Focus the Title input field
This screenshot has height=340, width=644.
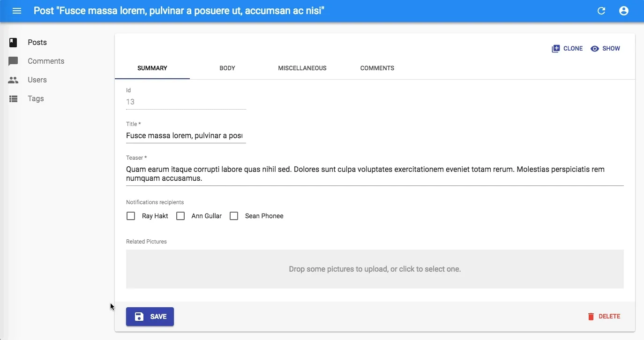[x=186, y=136]
